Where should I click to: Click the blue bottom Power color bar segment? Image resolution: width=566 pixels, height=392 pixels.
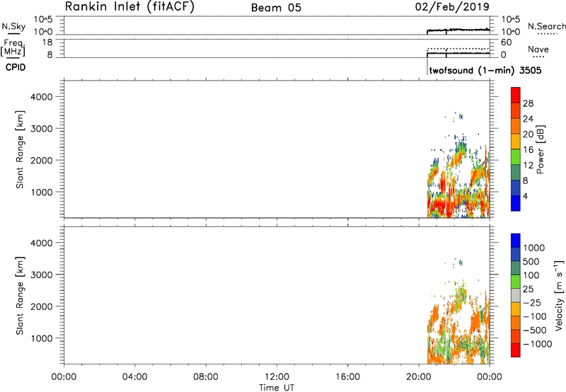point(515,203)
